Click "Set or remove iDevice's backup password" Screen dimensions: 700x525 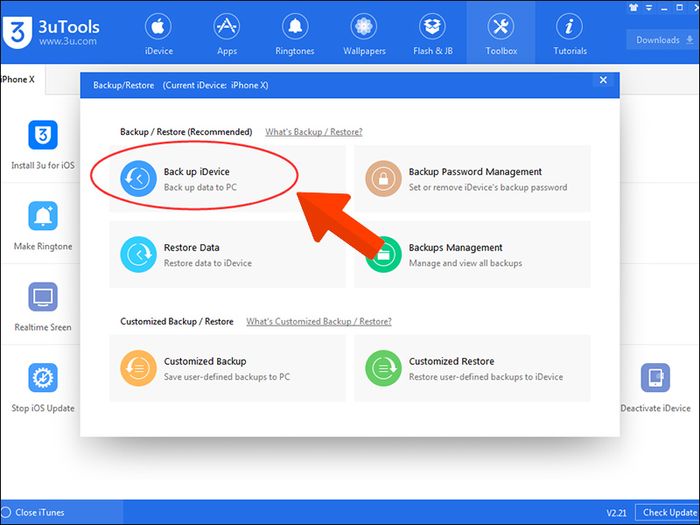pos(488,188)
